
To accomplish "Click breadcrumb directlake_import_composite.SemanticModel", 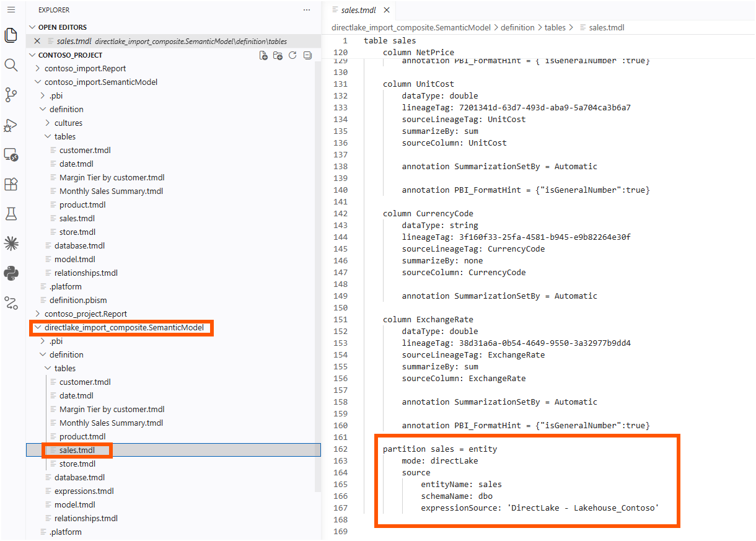I will (411, 27).
